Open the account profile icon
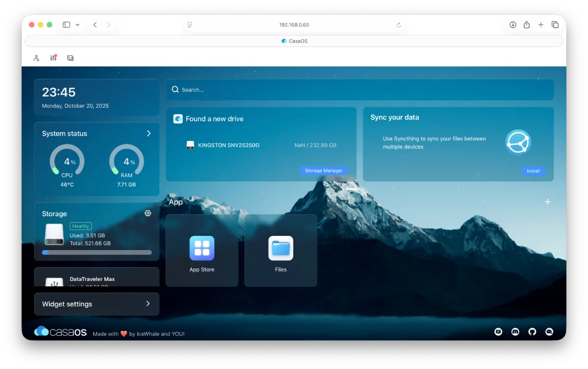The width and height of the screenshot is (588, 369). (36, 58)
